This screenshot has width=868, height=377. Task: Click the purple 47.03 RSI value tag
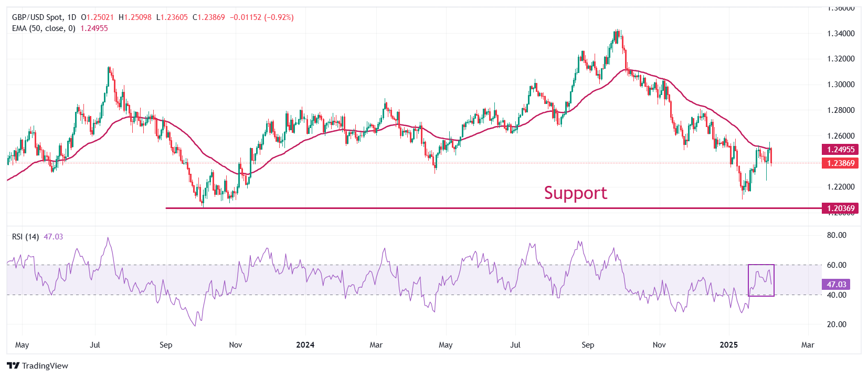pos(837,285)
